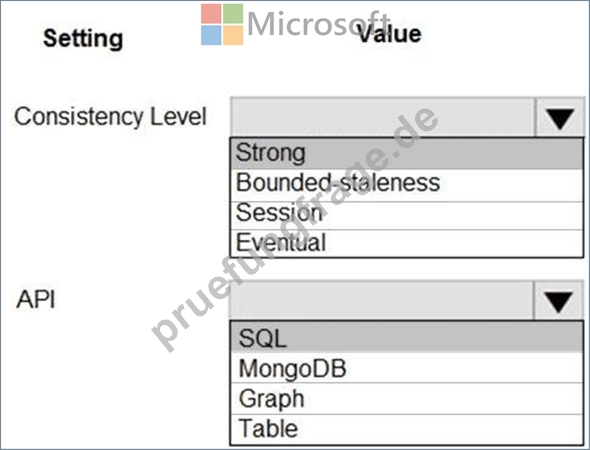The width and height of the screenshot is (590, 450).
Task: Choose MongoDB from the API list
Action: [x=407, y=368]
